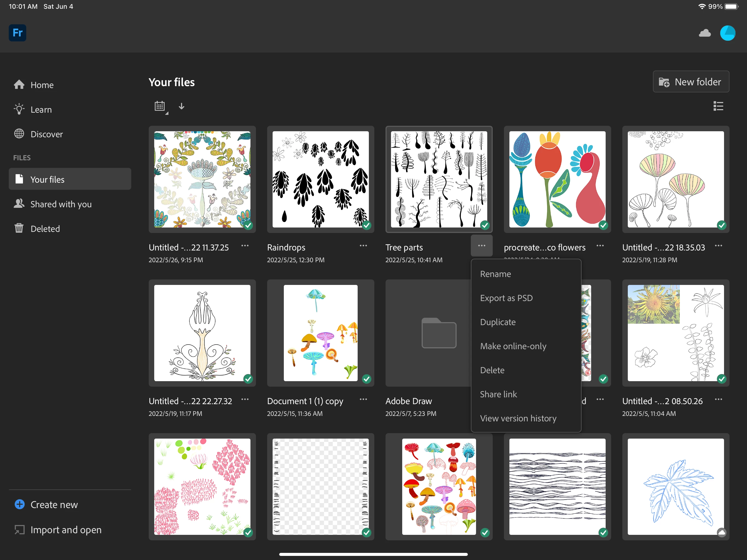The height and width of the screenshot is (560, 747).
Task: Open Learn with the lightbulb icon
Action: pyautogui.click(x=19, y=109)
